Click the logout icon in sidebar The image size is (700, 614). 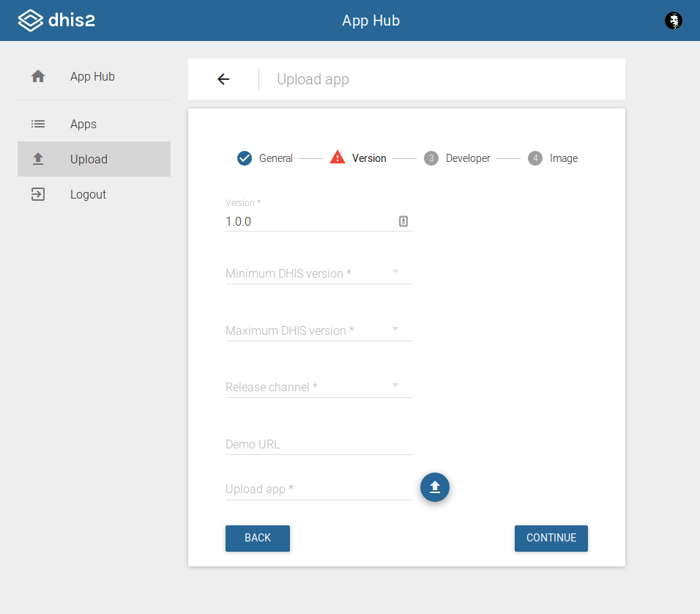[x=38, y=194]
